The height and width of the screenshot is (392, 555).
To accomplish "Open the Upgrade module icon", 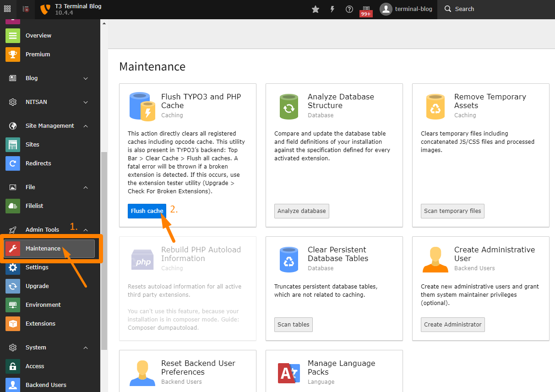I will tap(13, 286).
